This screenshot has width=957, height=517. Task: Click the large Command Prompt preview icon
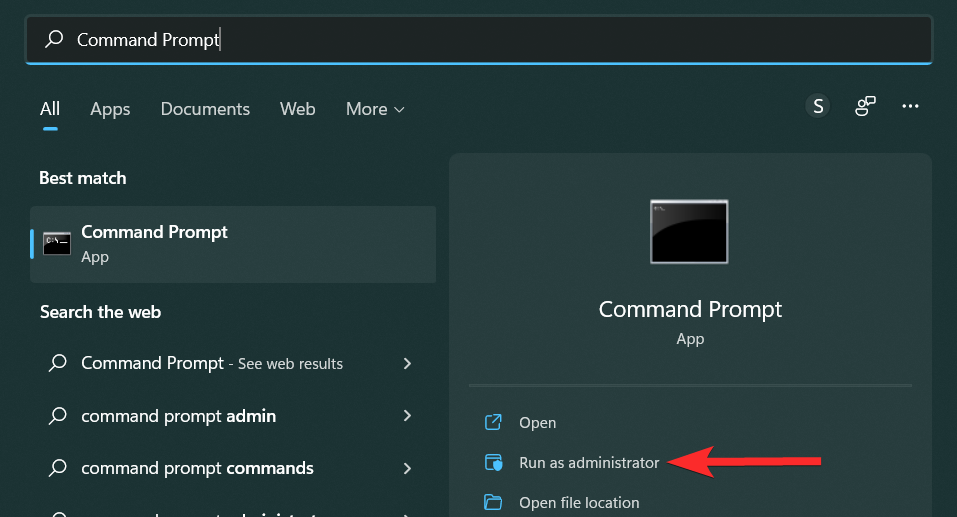(x=689, y=231)
